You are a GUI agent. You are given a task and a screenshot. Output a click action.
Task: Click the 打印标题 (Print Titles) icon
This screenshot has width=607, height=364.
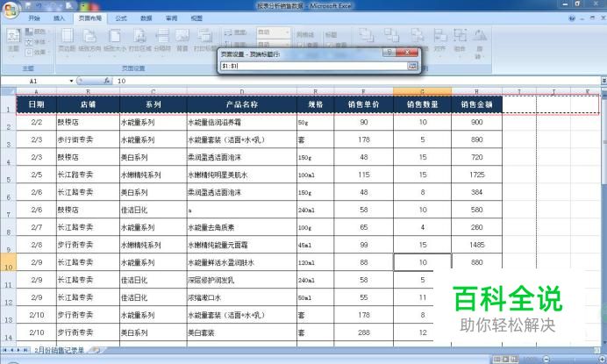click(x=204, y=40)
